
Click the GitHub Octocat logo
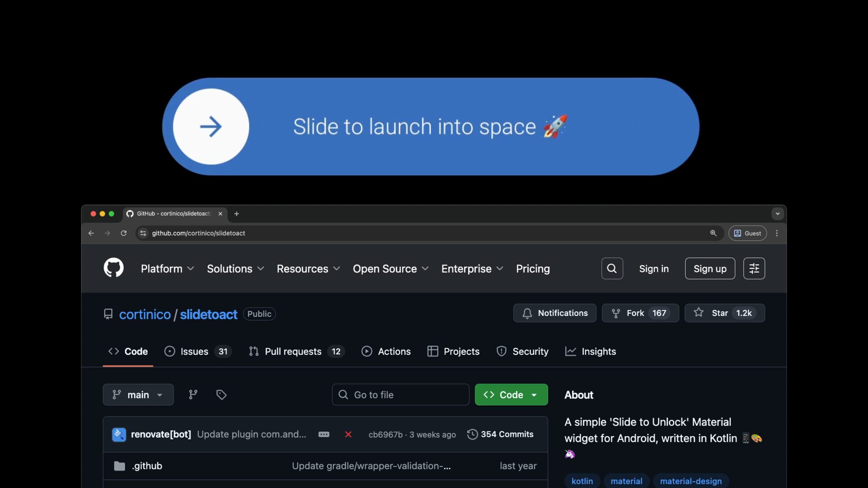coord(113,268)
